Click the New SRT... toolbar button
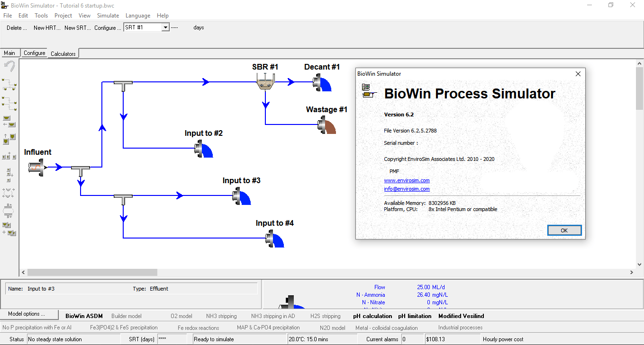 pos(78,28)
